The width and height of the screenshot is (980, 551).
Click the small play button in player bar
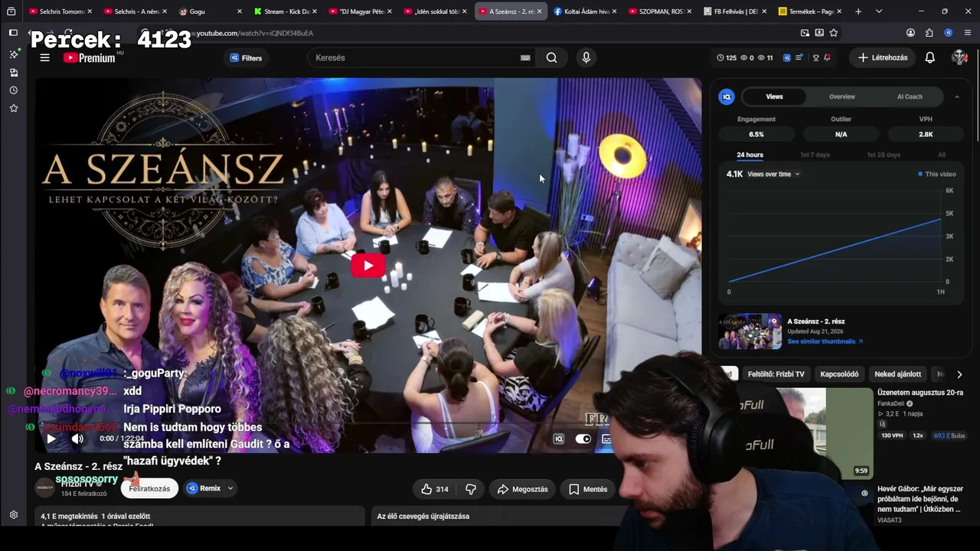[51, 439]
